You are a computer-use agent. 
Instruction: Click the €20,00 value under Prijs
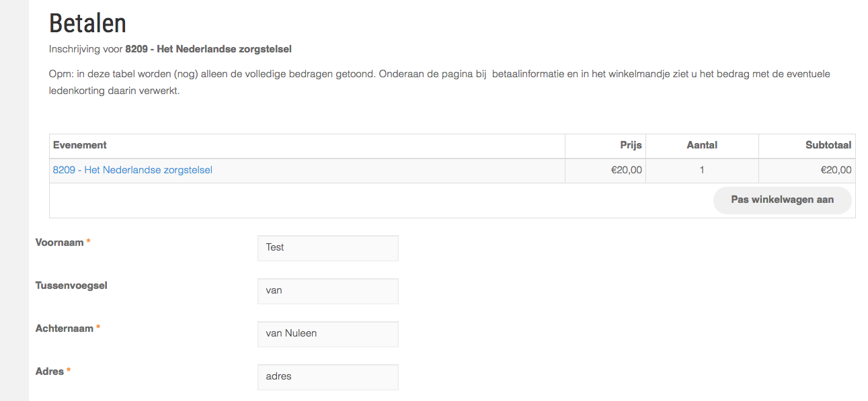[626, 171]
